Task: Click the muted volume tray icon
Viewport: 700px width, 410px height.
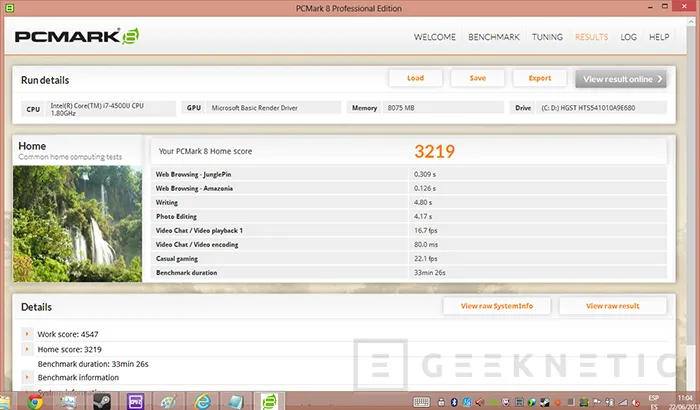Action: [636, 402]
